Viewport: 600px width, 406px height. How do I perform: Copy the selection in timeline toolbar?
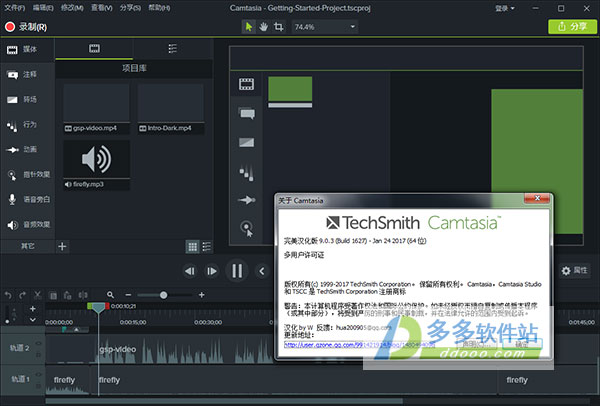click(x=53, y=295)
